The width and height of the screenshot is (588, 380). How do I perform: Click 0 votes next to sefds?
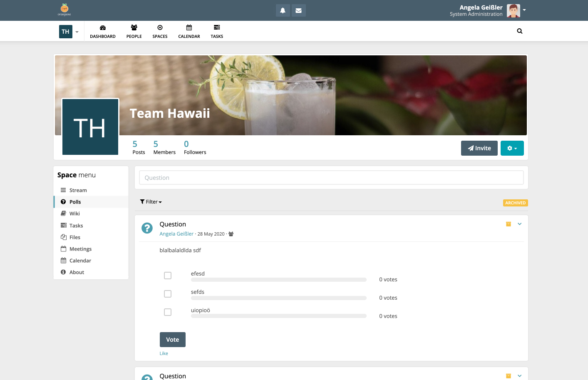point(388,298)
